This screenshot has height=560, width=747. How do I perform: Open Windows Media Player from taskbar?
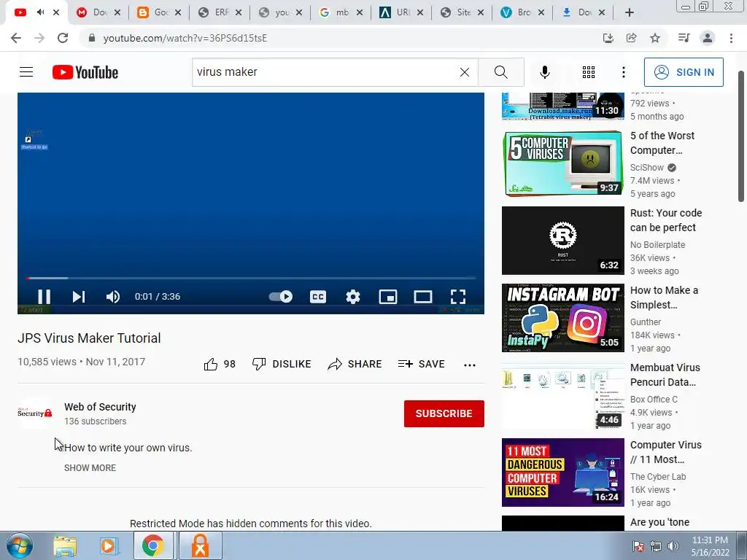[x=108, y=546]
